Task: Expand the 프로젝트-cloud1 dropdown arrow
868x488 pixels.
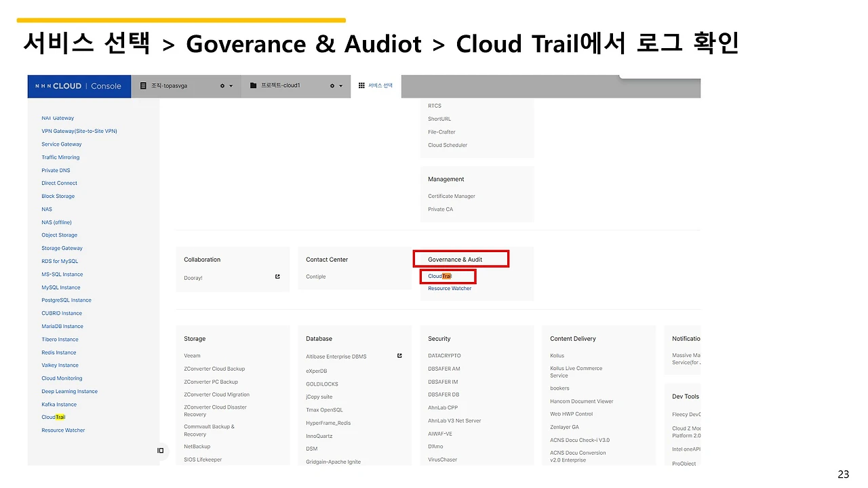Action: (341, 86)
